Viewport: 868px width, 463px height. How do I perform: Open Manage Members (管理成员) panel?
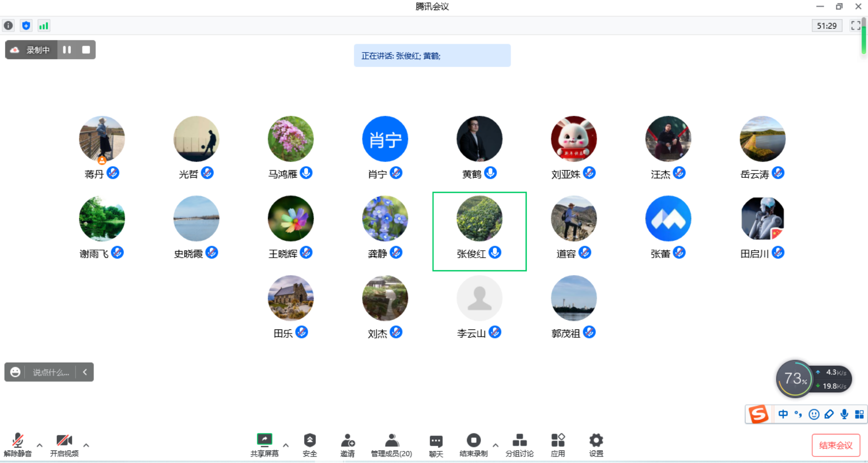[391, 444]
